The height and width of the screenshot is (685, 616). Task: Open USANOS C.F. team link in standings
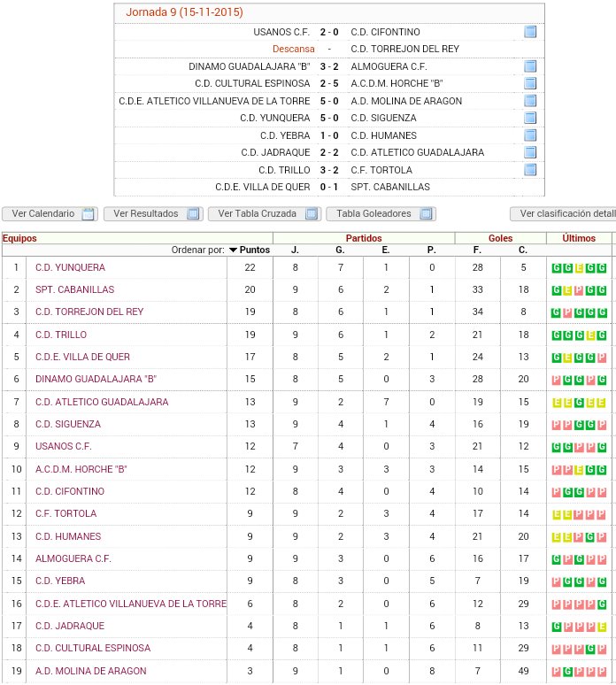(x=64, y=446)
